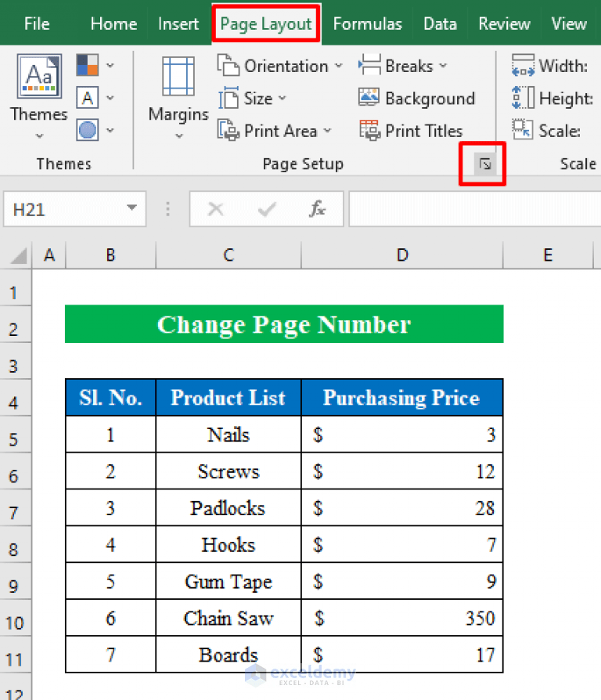Select the Boards cell

[x=229, y=655]
